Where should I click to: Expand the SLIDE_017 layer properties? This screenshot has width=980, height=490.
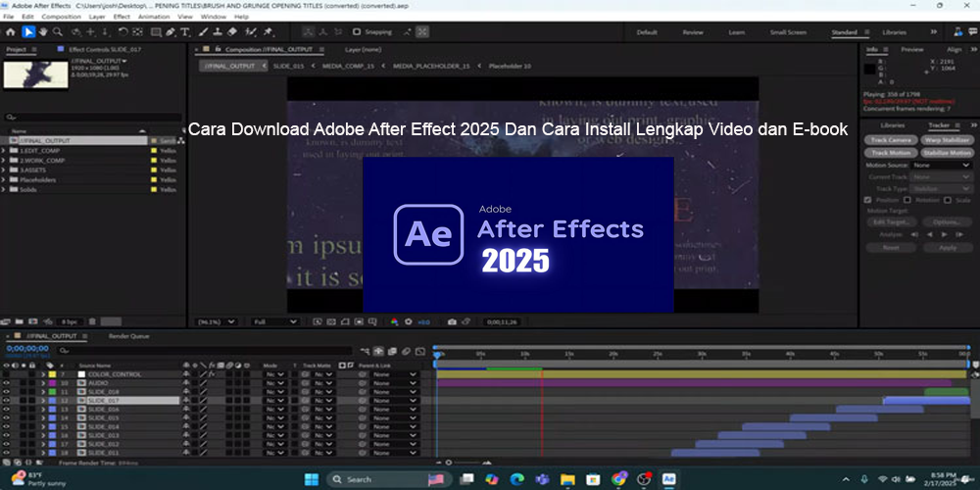(43, 401)
